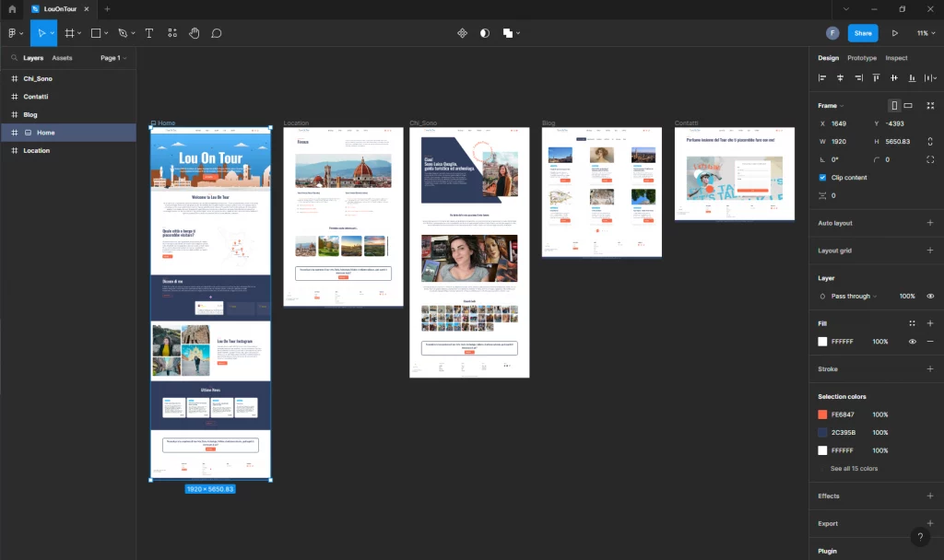The height and width of the screenshot is (560, 944).
Task: Select the Chi_Sono layer
Action: coord(38,78)
